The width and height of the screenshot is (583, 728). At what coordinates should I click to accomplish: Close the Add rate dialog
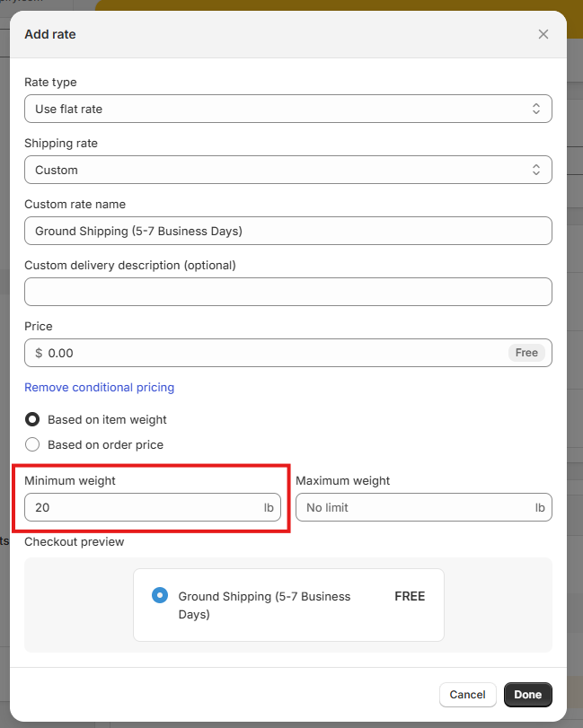click(x=543, y=34)
